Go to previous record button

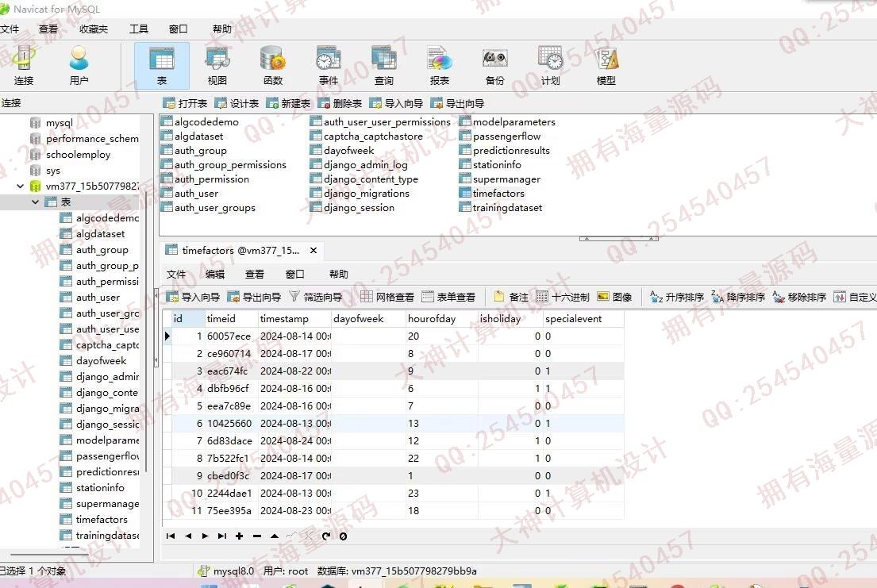(x=188, y=536)
